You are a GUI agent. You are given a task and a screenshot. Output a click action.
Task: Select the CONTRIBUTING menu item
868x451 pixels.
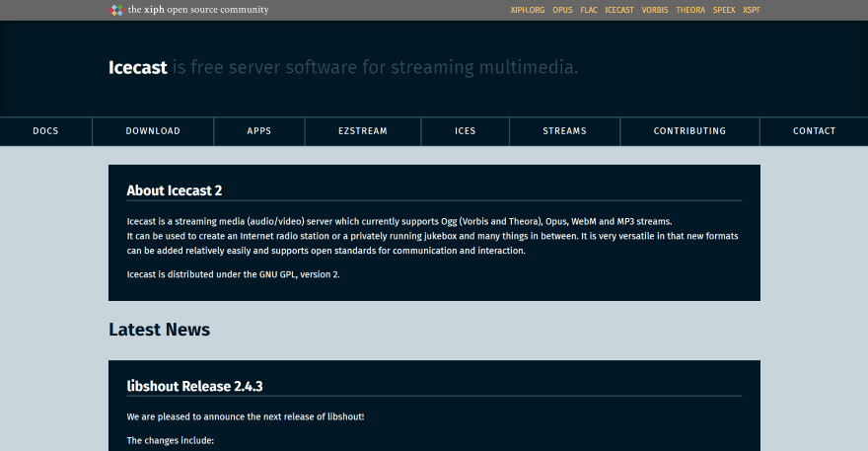tap(689, 131)
